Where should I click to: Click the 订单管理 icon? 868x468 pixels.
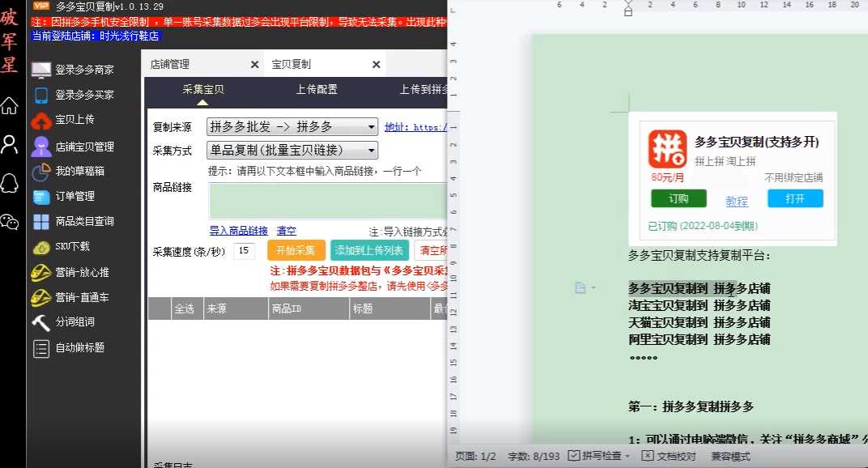[41, 197]
